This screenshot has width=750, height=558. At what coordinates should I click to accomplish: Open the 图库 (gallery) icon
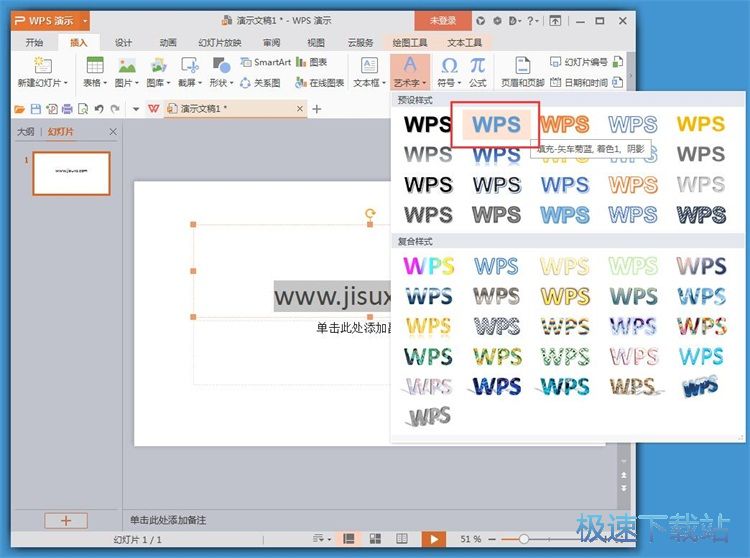pyautogui.click(x=158, y=66)
